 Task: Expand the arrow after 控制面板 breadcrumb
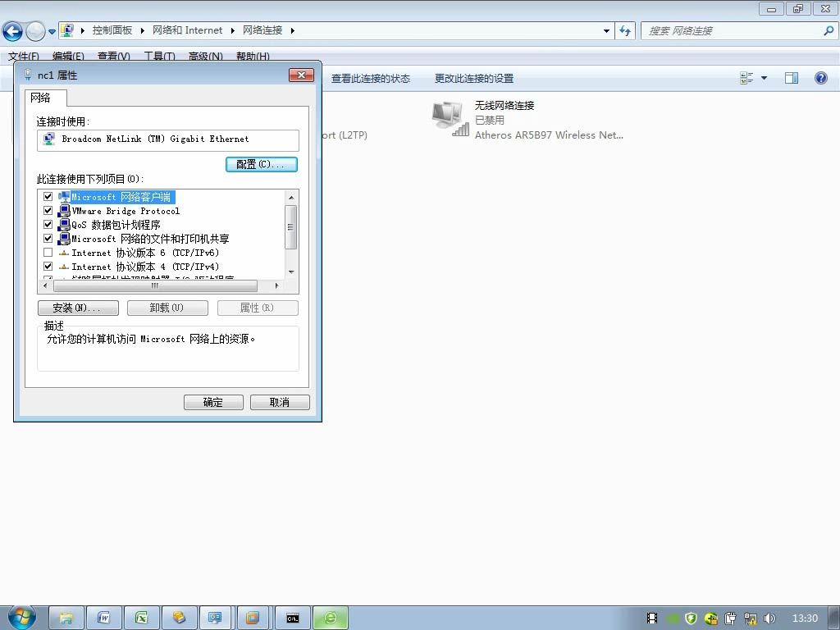[83, 30]
